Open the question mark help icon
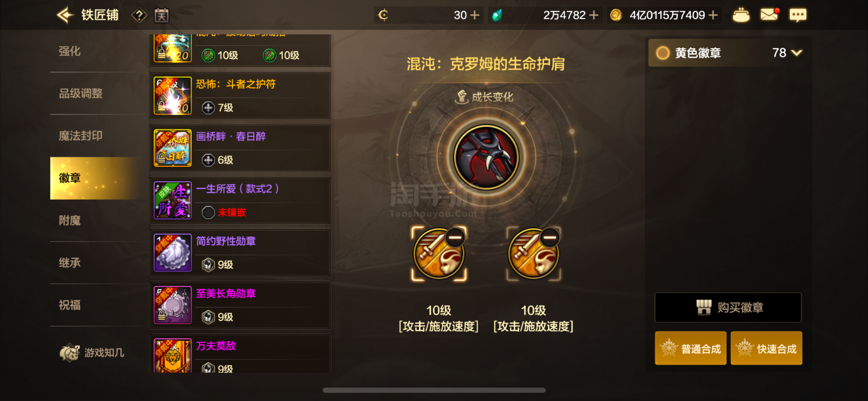Screen dimensions: 868x401 [139, 15]
